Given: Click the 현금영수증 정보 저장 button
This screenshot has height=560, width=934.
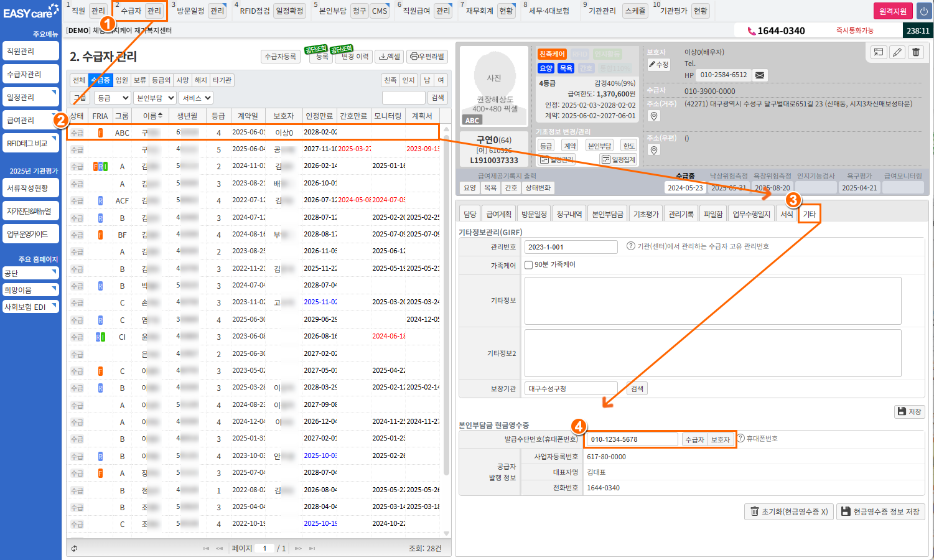Looking at the screenshot, I should coord(879,511).
